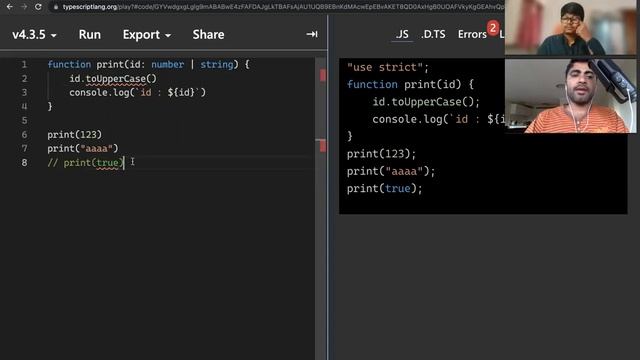Open the v4.3.5 version dropdown
640x360 pixels.
point(34,35)
